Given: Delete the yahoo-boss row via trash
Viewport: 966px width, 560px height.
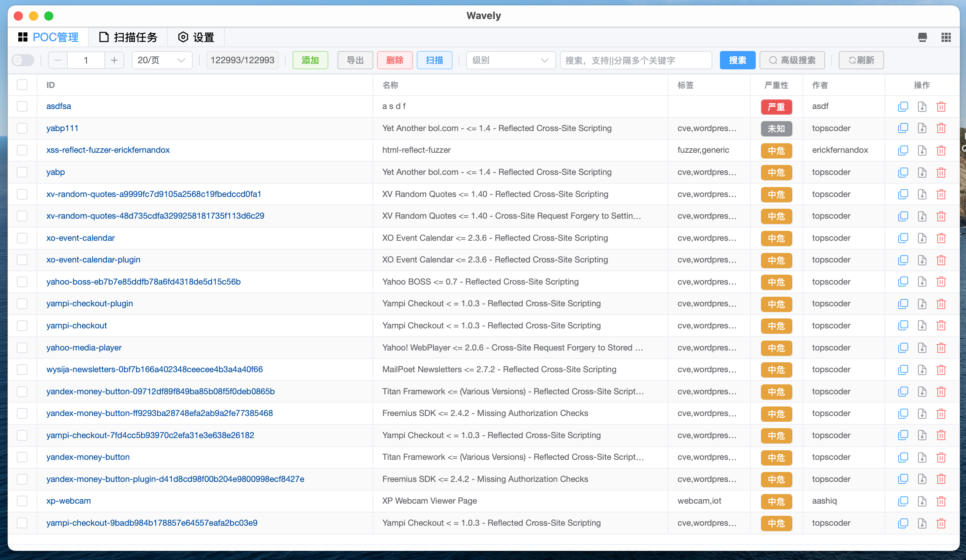Looking at the screenshot, I should click(x=941, y=282).
